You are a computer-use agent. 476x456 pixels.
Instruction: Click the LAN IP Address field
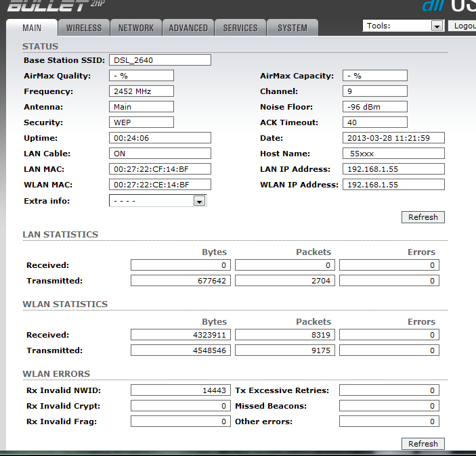[393, 169]
